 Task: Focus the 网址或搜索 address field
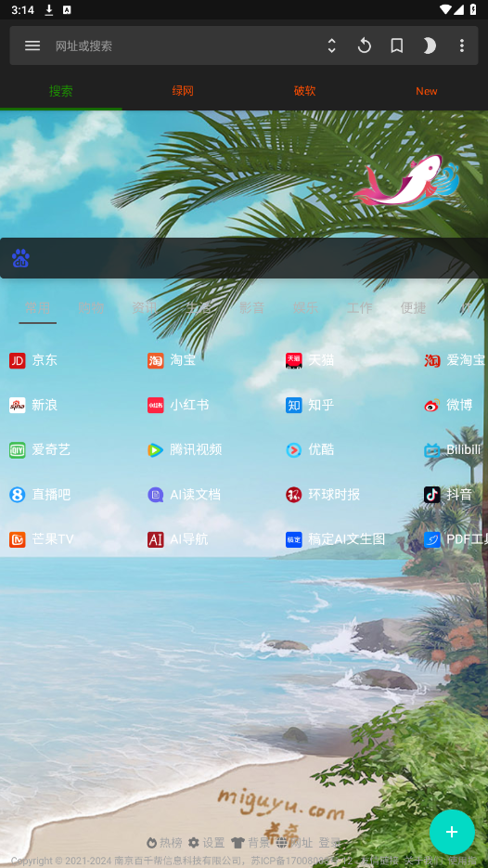click(x=183, y=45)
